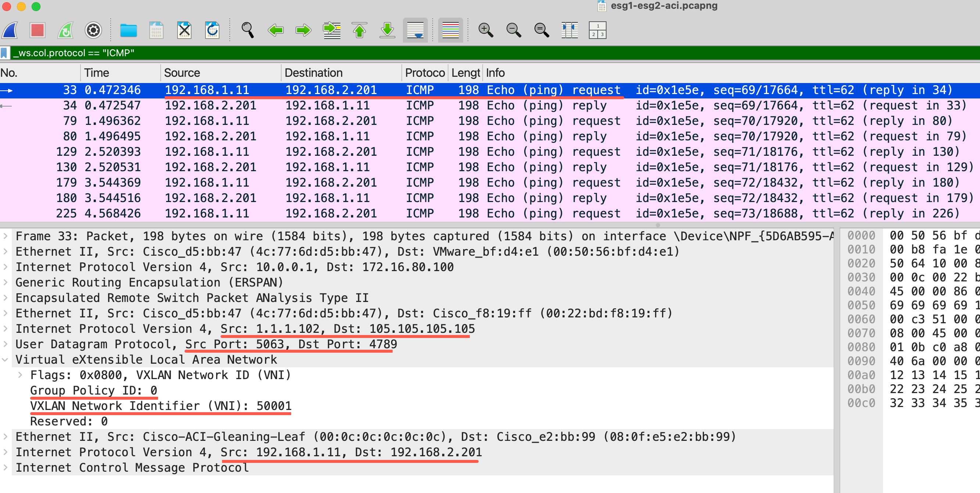Screen dimensions: 980x493
Task: Save this capture file
Action: pos(156,30)
